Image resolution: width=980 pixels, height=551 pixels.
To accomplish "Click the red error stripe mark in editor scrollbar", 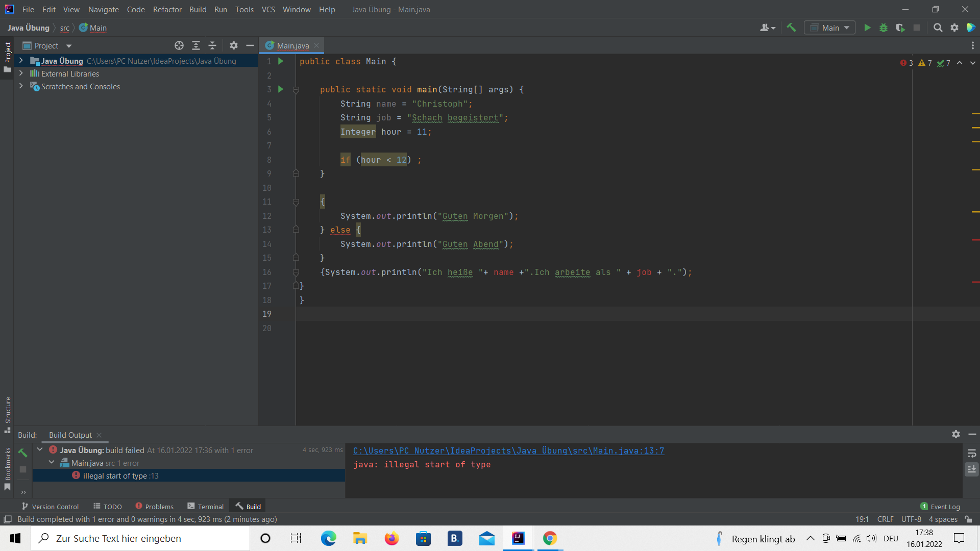I will click(x=975, y=239).
